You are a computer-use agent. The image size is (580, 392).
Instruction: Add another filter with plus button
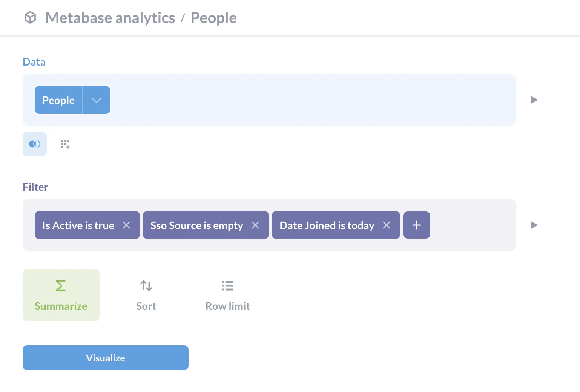[x=417, y=225]
